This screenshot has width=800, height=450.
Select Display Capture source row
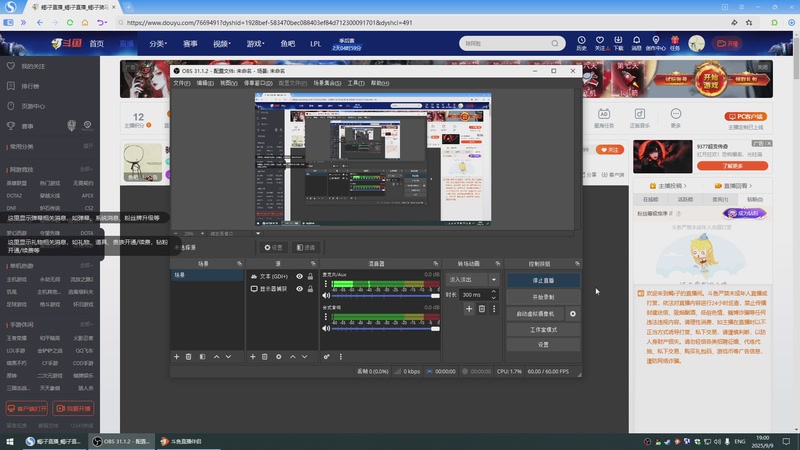(281, 289)
